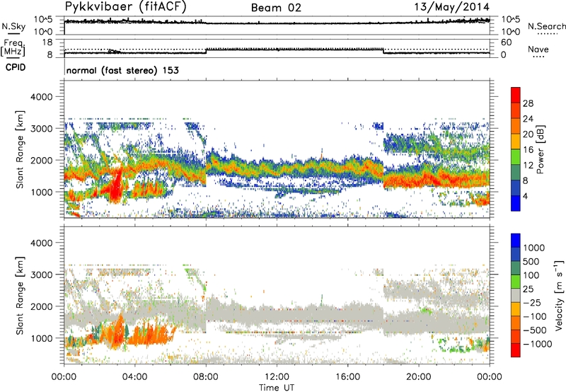566x392 pixels.
Task: Click the "28" label on Power scale
Action: (528, 103)
